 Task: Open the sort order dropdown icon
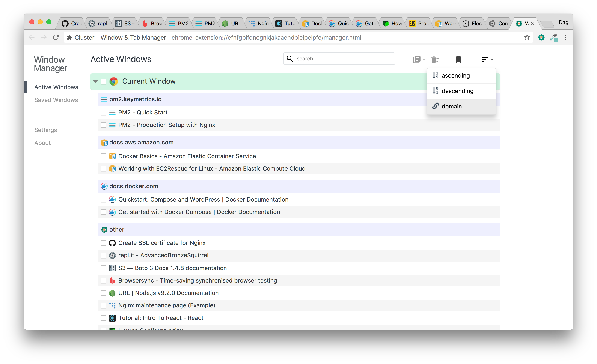(487, 59)
